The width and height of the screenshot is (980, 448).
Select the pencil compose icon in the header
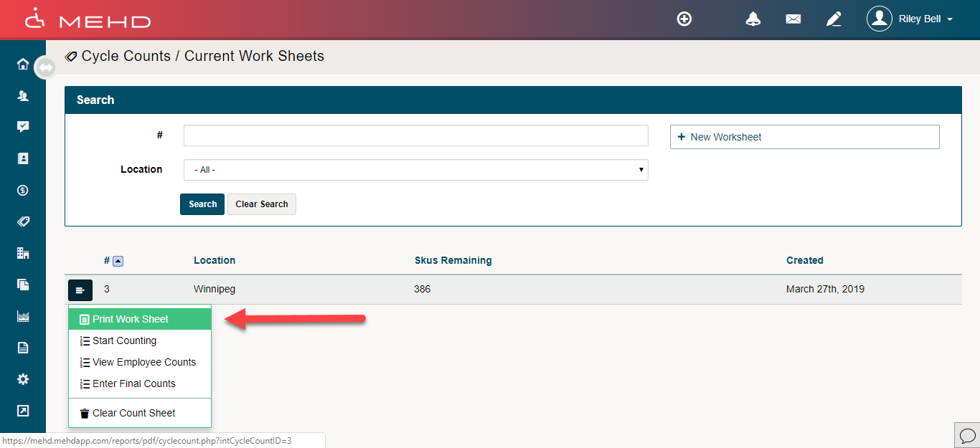[x=833, y=19]
